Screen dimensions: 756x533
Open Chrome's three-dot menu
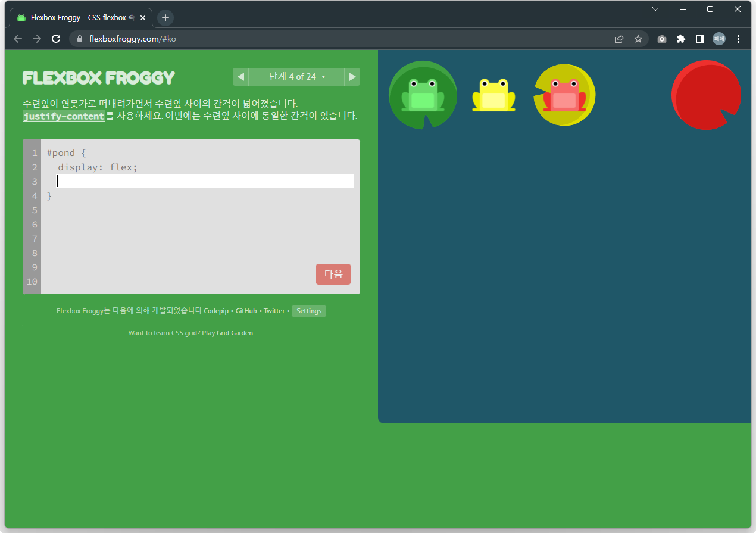pyautogui.click(x=739, y=39)
